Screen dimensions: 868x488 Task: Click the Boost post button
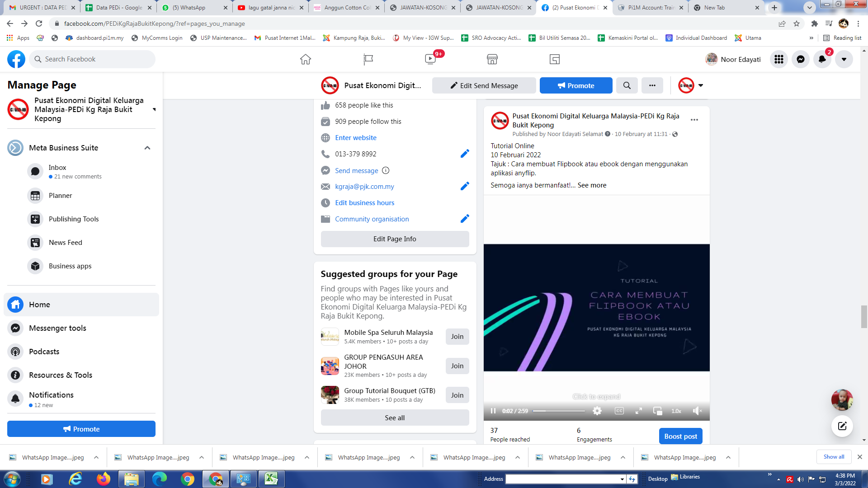[680, 436]
